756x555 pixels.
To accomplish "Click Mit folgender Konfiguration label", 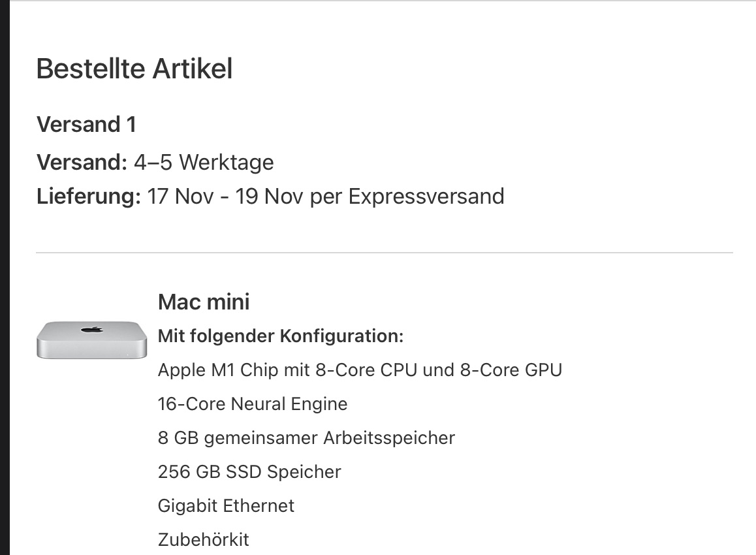I will coord(281,336).
